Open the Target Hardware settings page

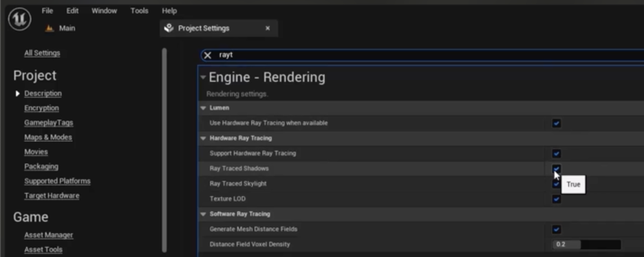[x=52, y=196]
